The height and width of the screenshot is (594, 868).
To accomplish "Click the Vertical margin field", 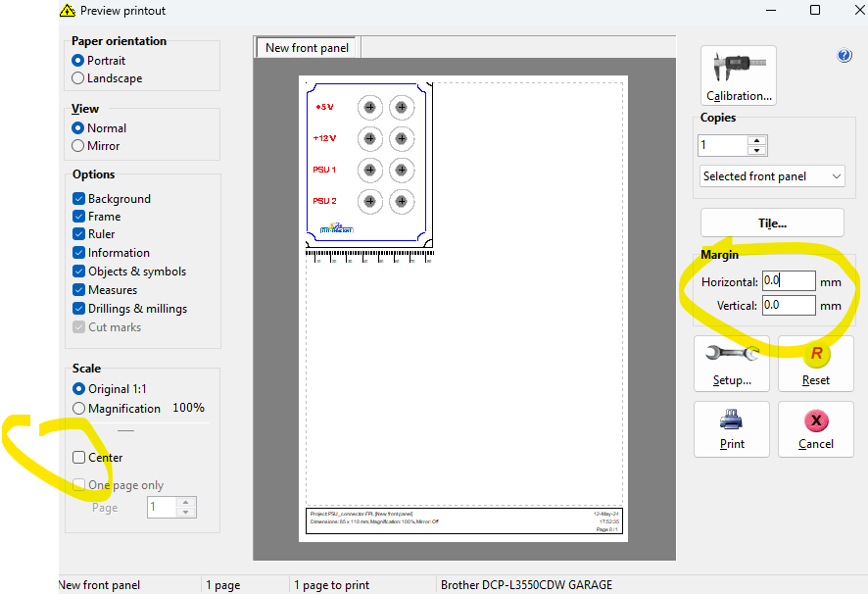I will (789, 305).
